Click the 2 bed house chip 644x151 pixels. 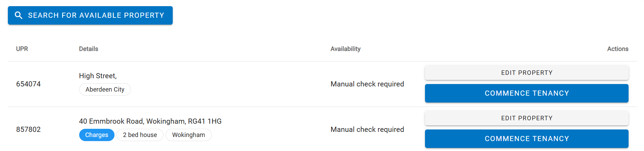[x=140, y=135]
